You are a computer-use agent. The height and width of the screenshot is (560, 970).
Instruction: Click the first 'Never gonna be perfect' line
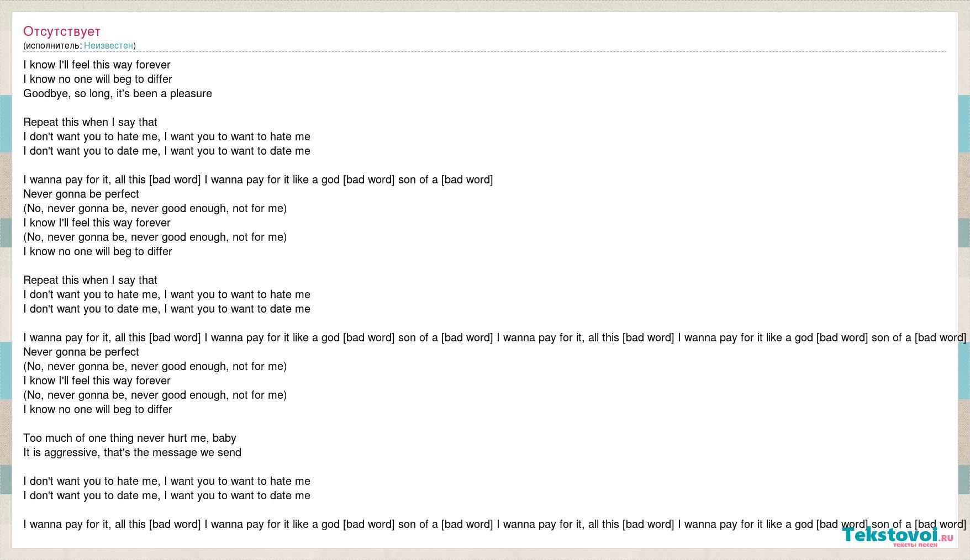pyautogui.click(x=81, y=194)
